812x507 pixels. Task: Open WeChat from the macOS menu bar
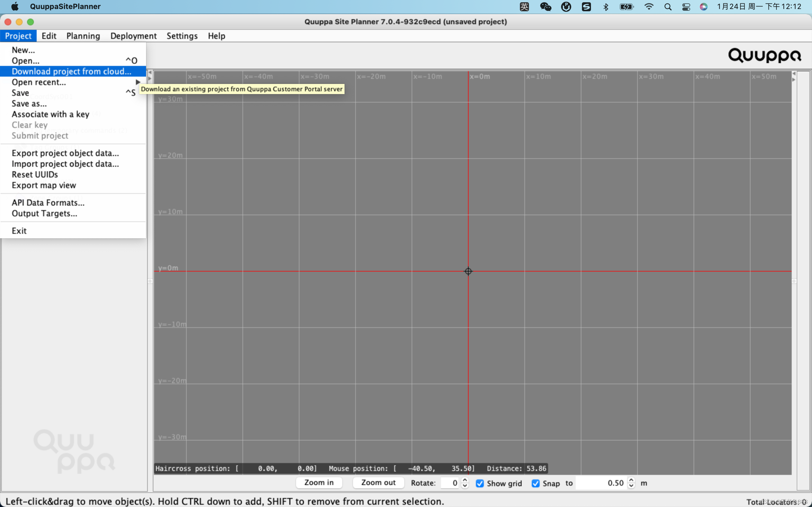click(x=545, y=7)
